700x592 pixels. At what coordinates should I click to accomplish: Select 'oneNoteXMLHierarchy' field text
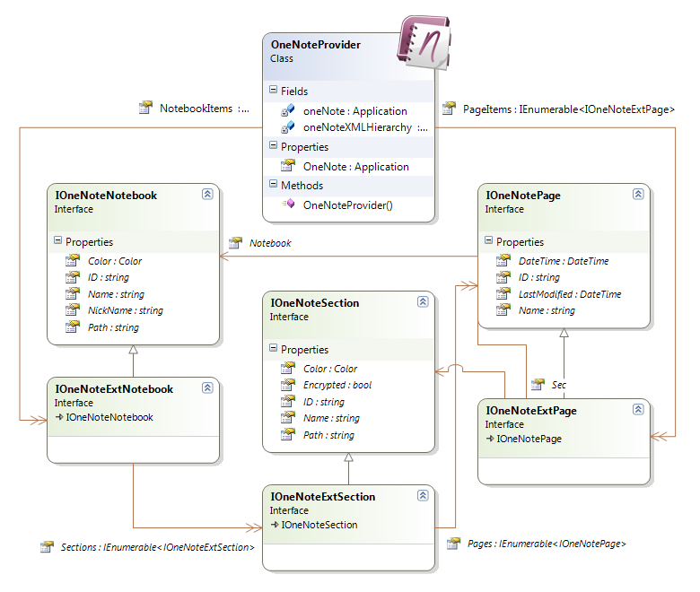(357, 127)
